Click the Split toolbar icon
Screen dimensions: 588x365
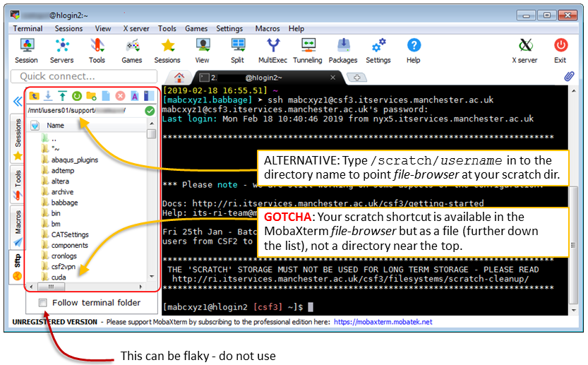point(238,51)
